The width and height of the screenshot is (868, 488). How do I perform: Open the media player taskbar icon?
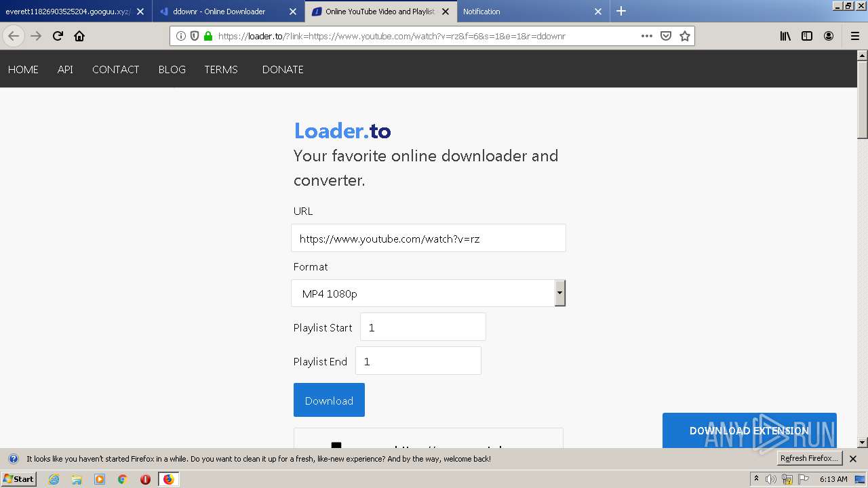tap(100, 479)
